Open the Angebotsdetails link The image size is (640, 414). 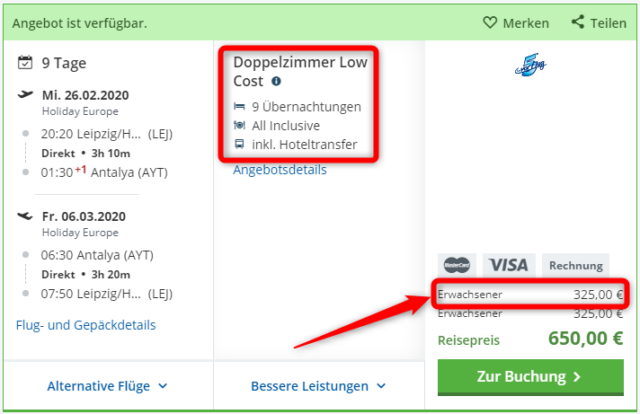click(280, 169)
